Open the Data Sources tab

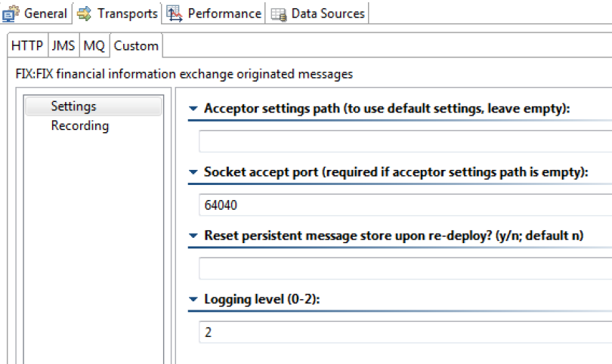point(317,14)
